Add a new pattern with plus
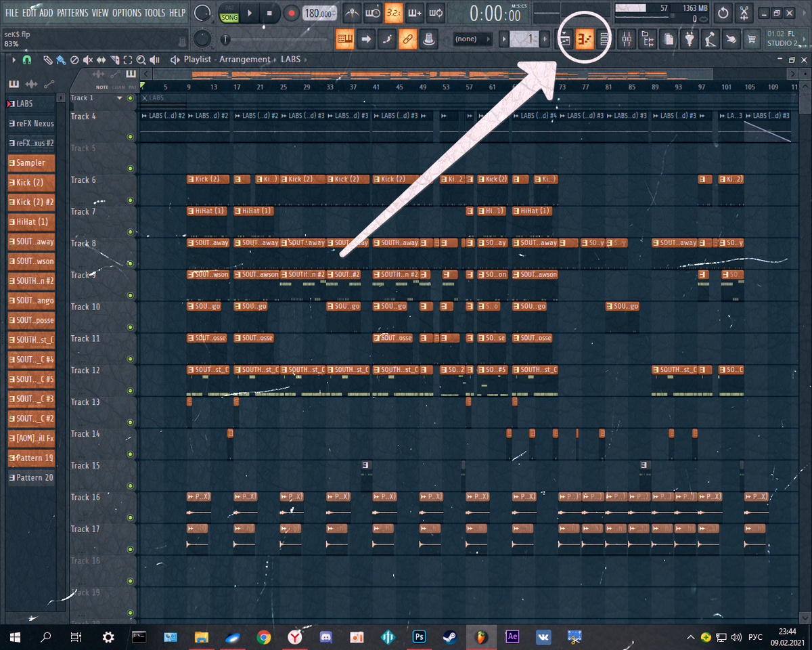Image resolution: width=812 pixels, height=650 pixels. (x=545, y=39)
